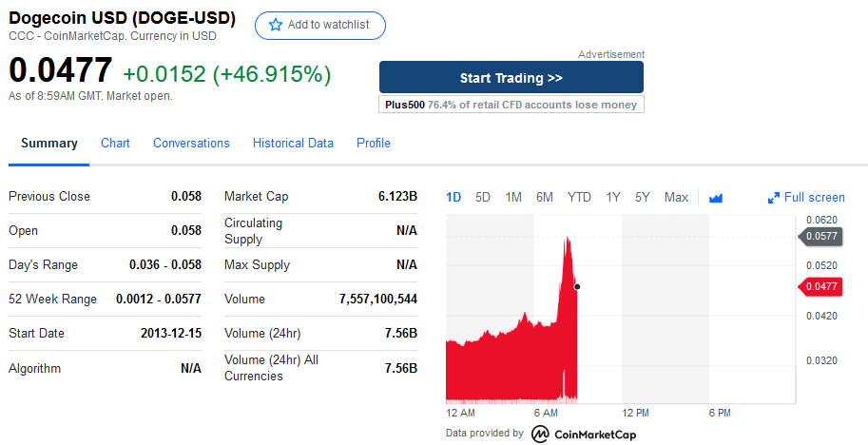Click the red 0.0477 price label
The width and height of the screenshot is (868, 445).
[820, 287]
